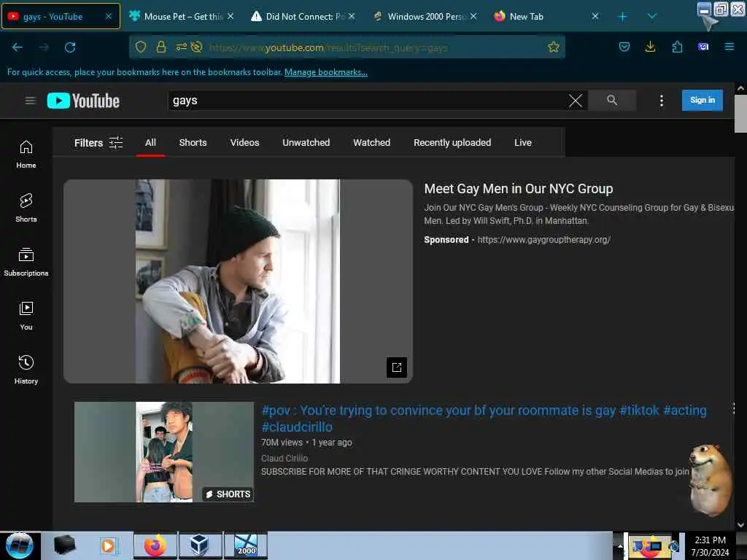Click the page vertical scrollbar thumb
This screenshot has width=747, height=560.
pos(740,113)
